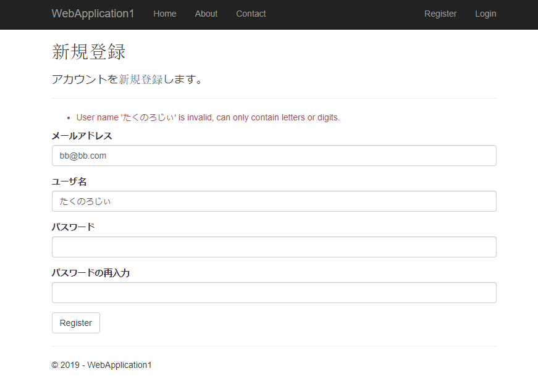Screen dimensions: 538x392
Task: Focus the メールアドレス input with bb@bb.com
Action: tap(274, 156)
